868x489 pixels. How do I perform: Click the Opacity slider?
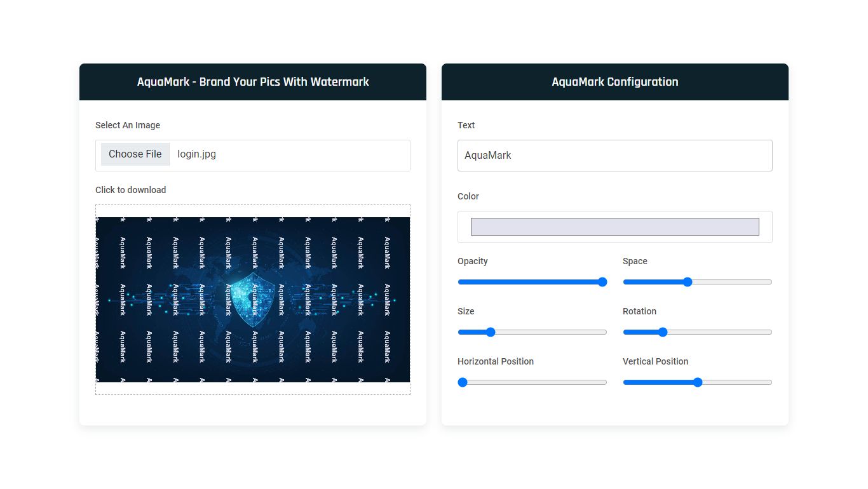pyautogui.click(x=532, y=282)
